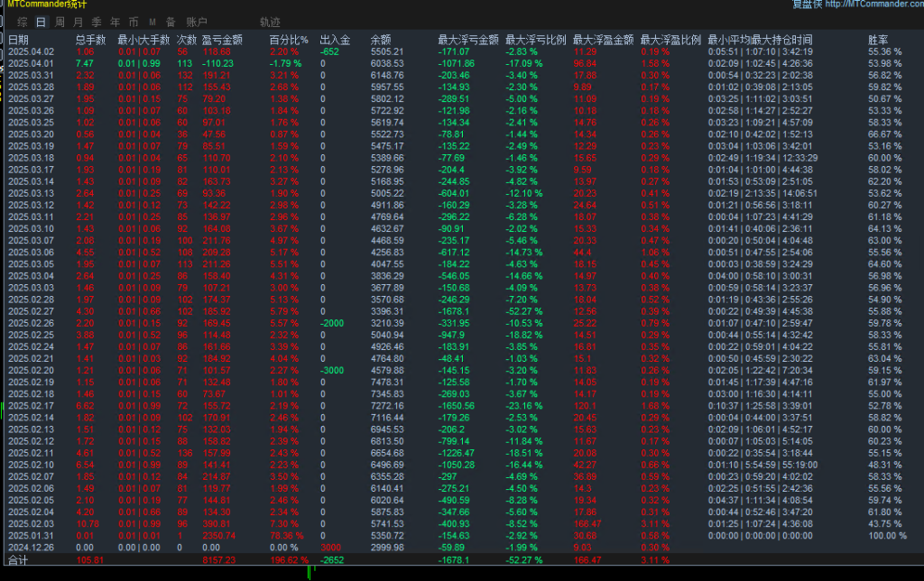Switch to the 综 summary tab
The width and height of the screenshot is (924, 581).
point(21,22)
